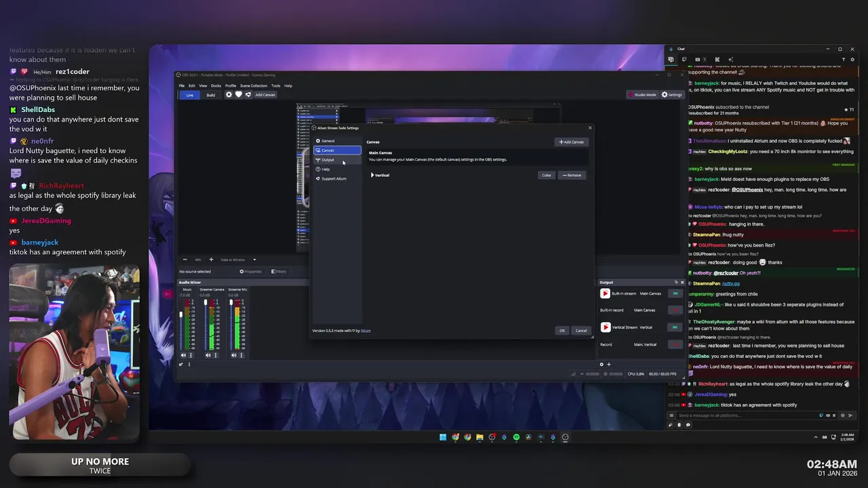Open the Edit menu in OBS
Viewport: 868px width, 488px height.
pyautogui.click(x=192, y=85)
